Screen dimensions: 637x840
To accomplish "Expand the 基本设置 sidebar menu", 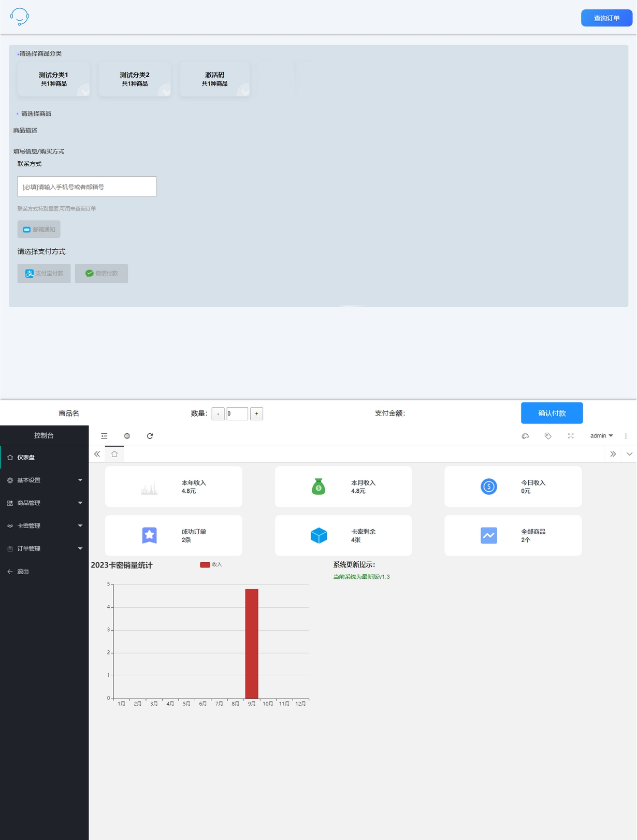I will (x=44, y=480).
